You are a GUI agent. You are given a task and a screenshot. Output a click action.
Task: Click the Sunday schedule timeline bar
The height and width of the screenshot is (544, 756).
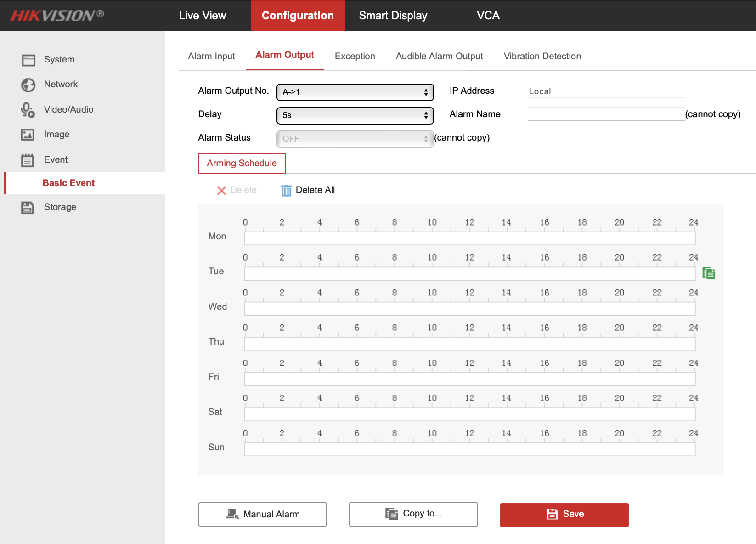469,449
